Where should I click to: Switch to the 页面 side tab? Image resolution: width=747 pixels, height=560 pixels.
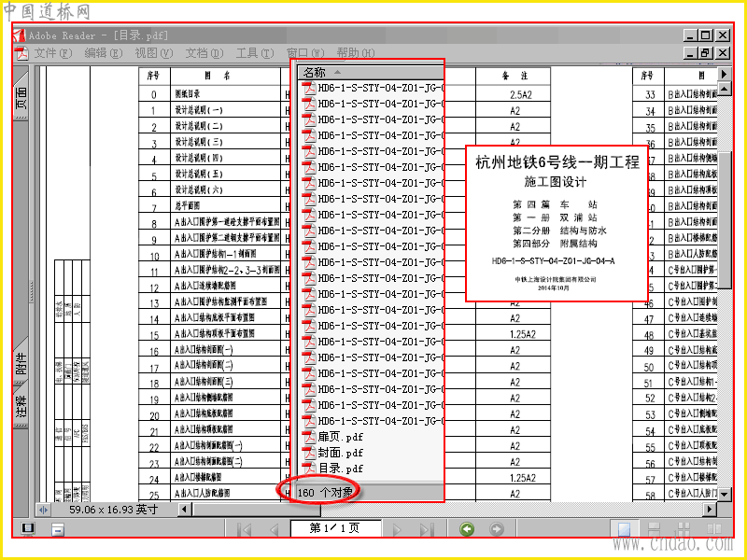coord(21,98)
